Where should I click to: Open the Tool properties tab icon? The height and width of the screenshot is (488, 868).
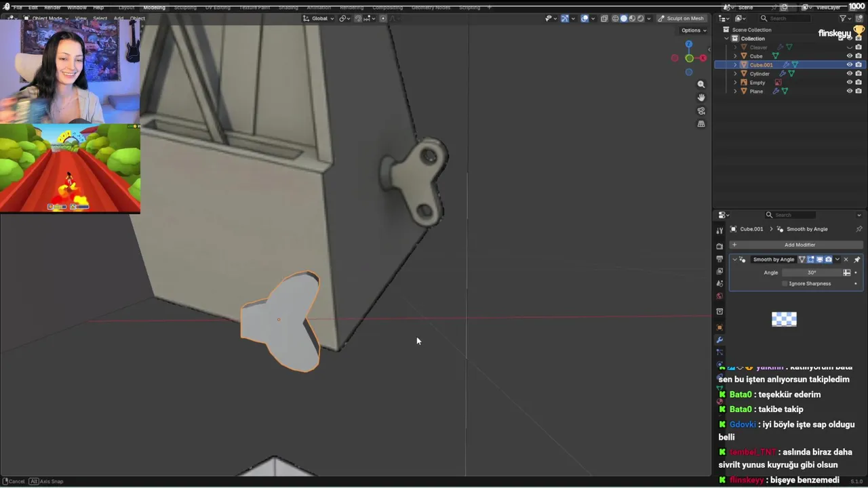click(x=719, y=230)
